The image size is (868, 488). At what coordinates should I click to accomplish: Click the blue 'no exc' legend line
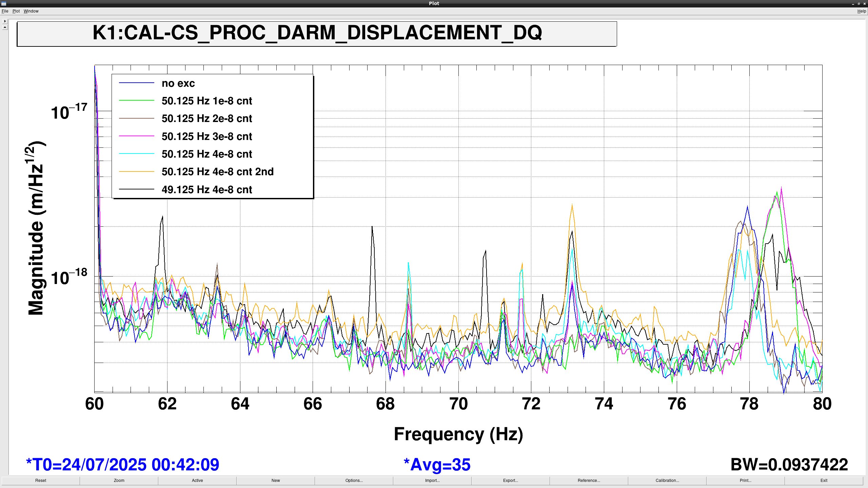[137, 83]
